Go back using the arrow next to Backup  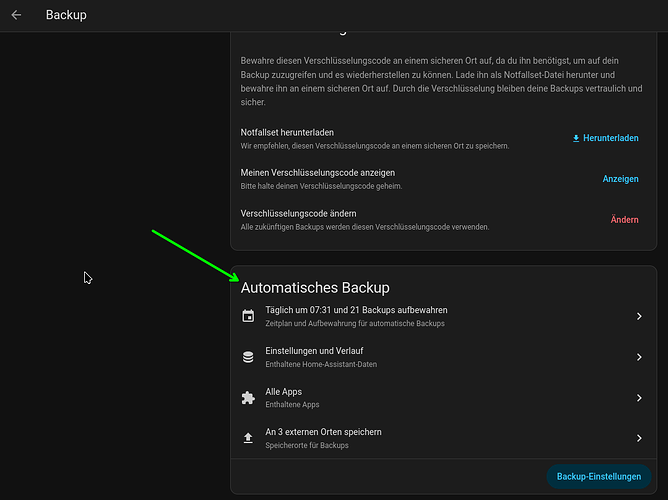pyautogui.click(x=16, y=15)
